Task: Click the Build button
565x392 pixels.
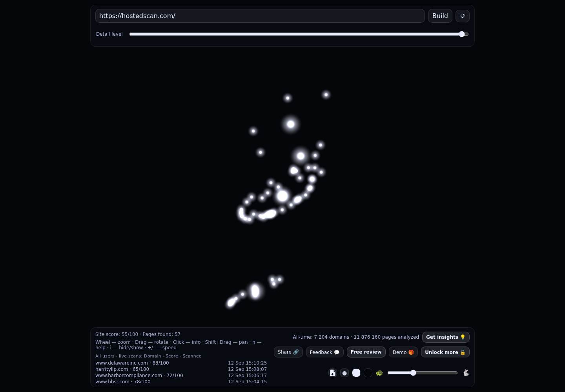Action: click(440, 16)
